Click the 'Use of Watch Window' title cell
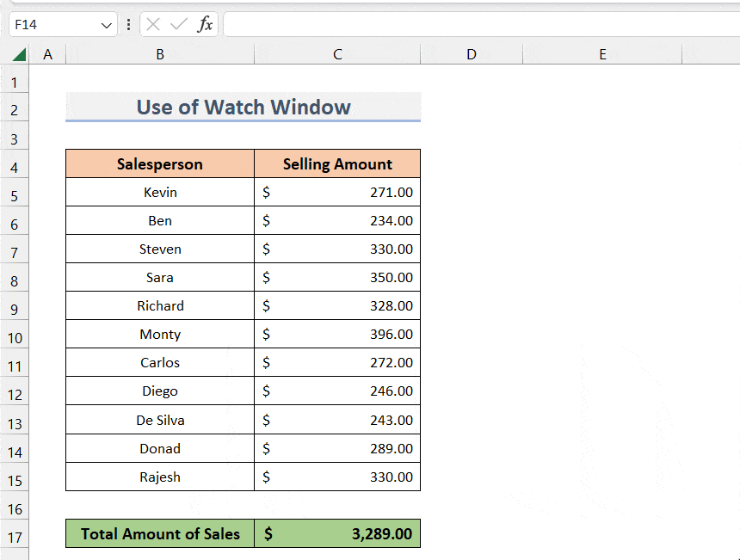 tap(243, 107)
